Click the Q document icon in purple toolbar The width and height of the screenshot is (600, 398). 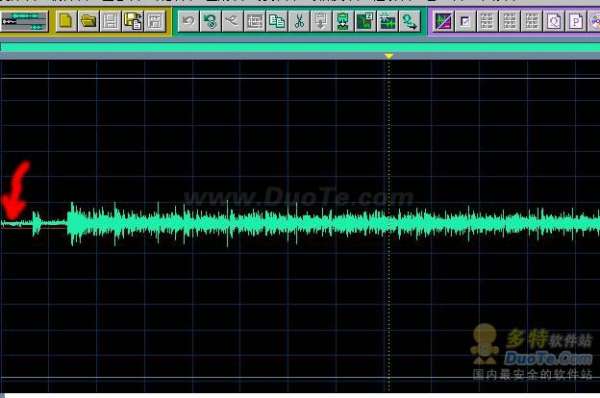tap(554, 21)
